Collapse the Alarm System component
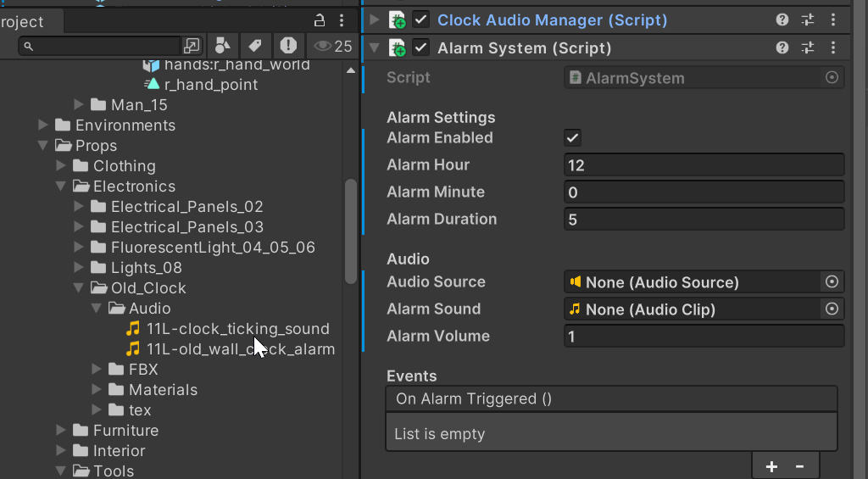The height and width of the screenshot is (479, 868). [375, 48]
